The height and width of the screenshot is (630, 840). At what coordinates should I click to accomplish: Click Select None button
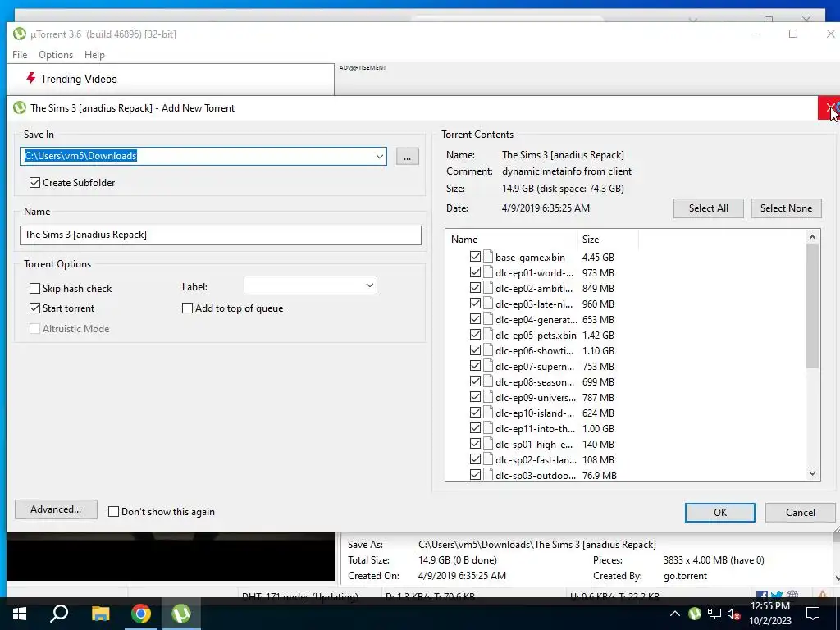[x=786, y=208]
